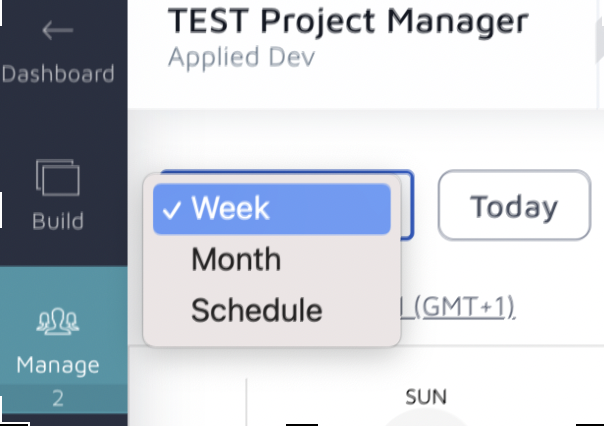Click the notification badge 2 under Manage

coord(57,399)
